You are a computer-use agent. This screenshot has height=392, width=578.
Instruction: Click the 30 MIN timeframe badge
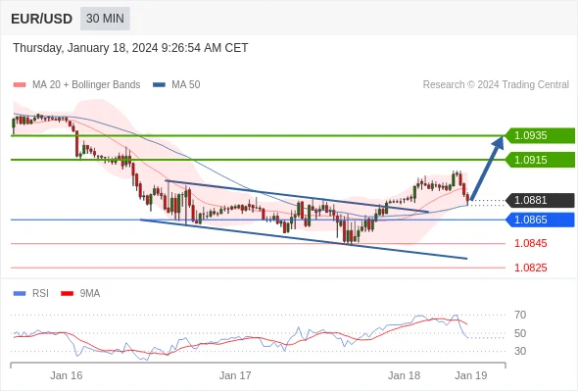(105, 18)
